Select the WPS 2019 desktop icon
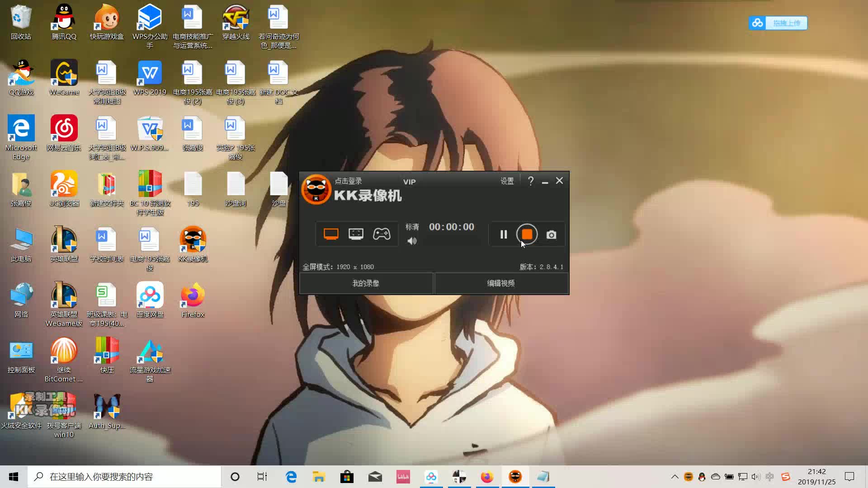Image resolution: width=868 pixels, height=488 pixels. (150, 78)
